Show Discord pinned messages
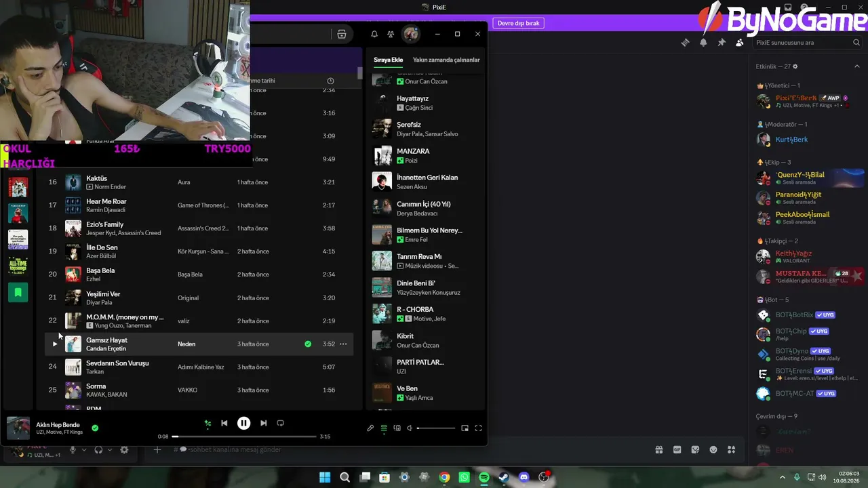 click(x=722, y=42)
